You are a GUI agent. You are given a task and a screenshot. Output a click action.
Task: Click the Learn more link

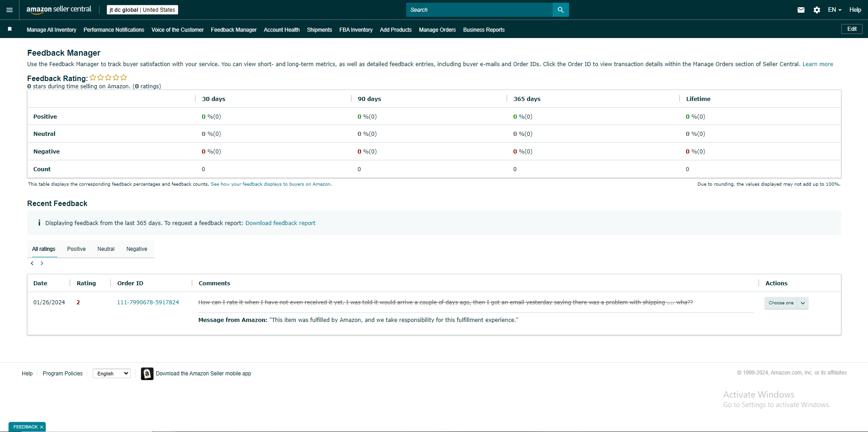click(x=818, y=64)
